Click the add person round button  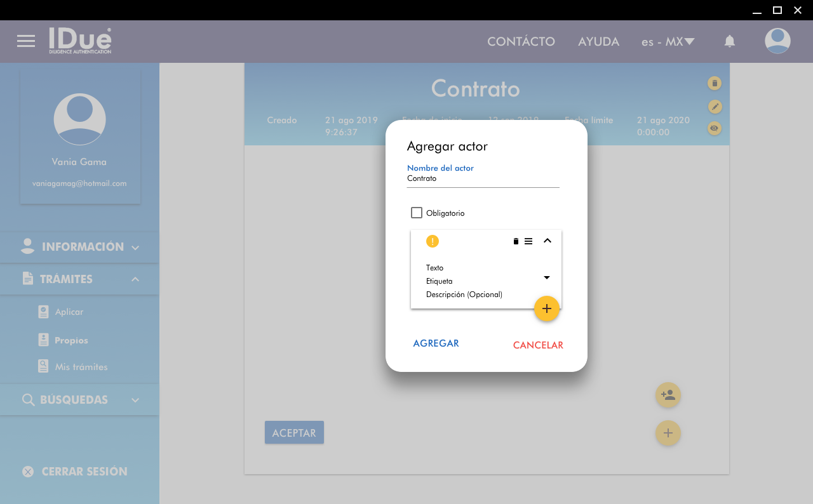click(x=668, y=395)
